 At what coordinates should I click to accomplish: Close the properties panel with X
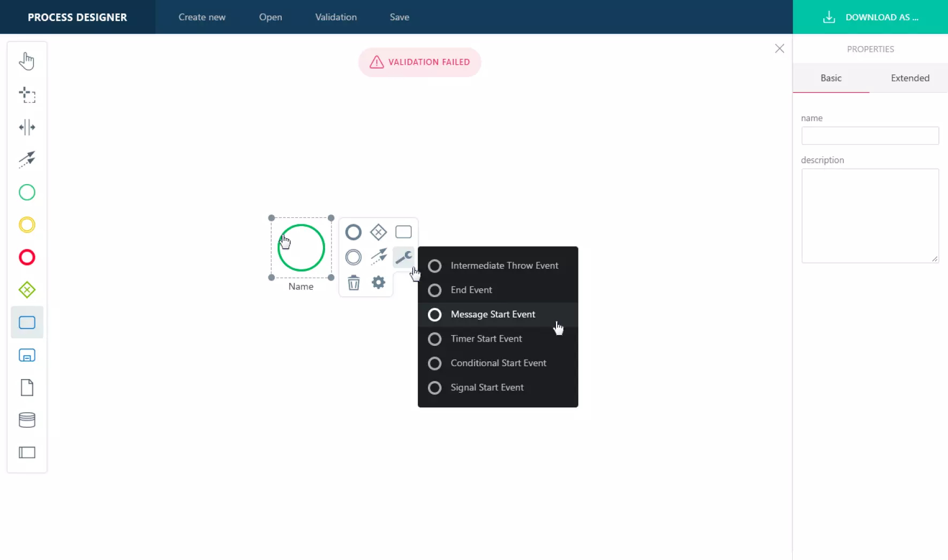pos(779,49)
